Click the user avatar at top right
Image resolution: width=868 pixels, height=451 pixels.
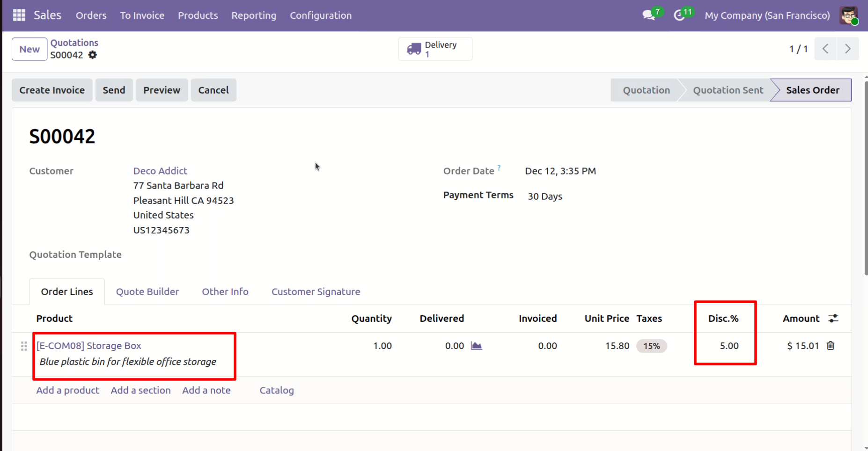pyautogui.click(x=848, y=15)
